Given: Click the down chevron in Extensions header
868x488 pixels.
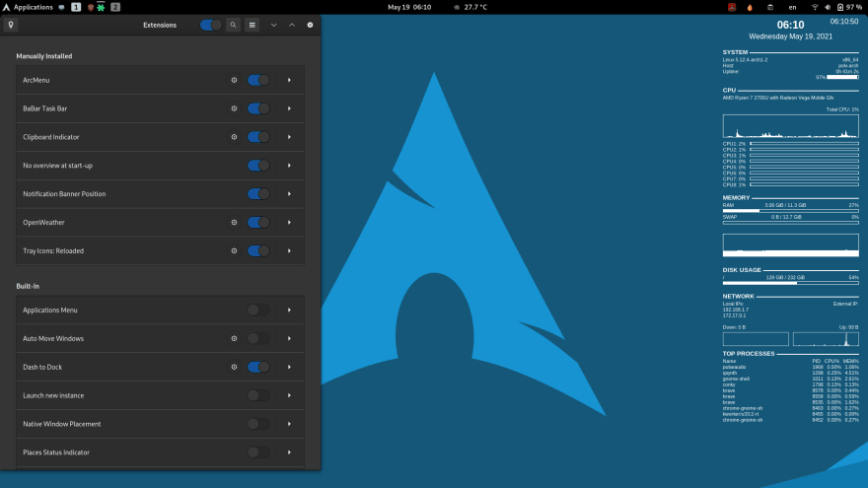Looking at the screenshot, I should pos(273,25).
